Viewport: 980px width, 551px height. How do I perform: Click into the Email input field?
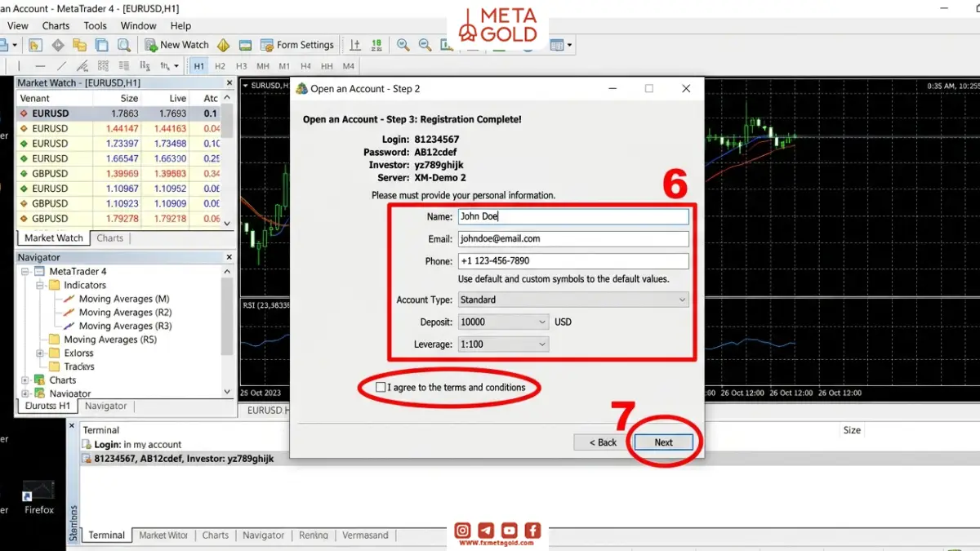tap(573, 239)
